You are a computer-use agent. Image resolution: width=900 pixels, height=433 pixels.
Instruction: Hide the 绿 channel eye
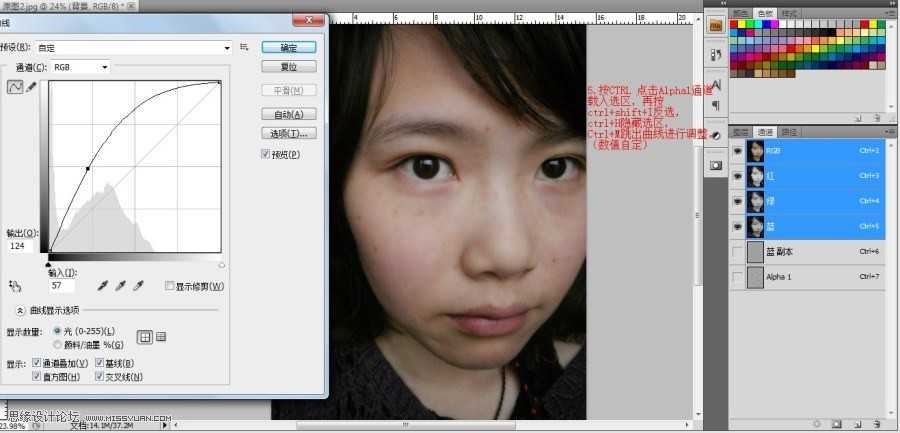[738, 202]
